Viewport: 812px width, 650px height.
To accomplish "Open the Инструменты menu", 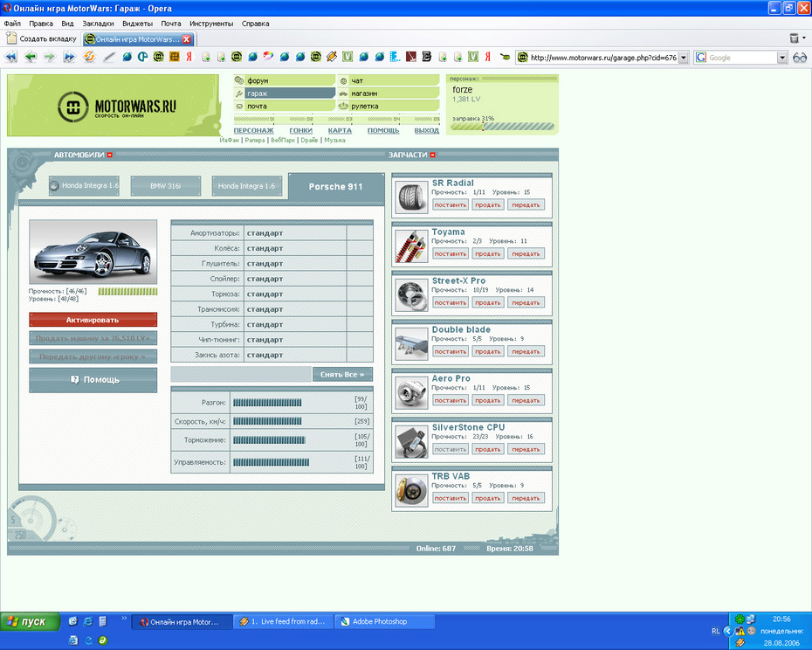I will (211, 24).
